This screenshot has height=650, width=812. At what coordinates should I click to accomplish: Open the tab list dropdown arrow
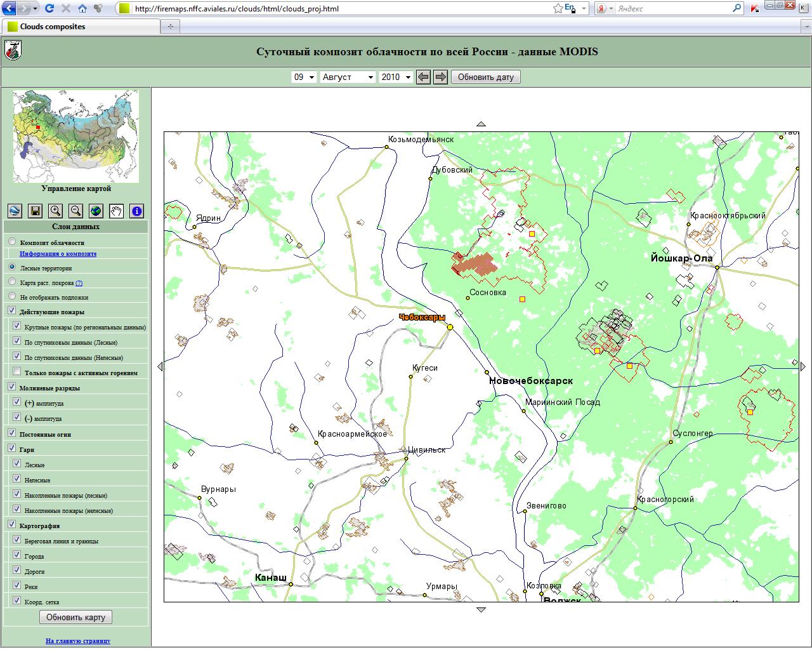(x=806, y=27)
